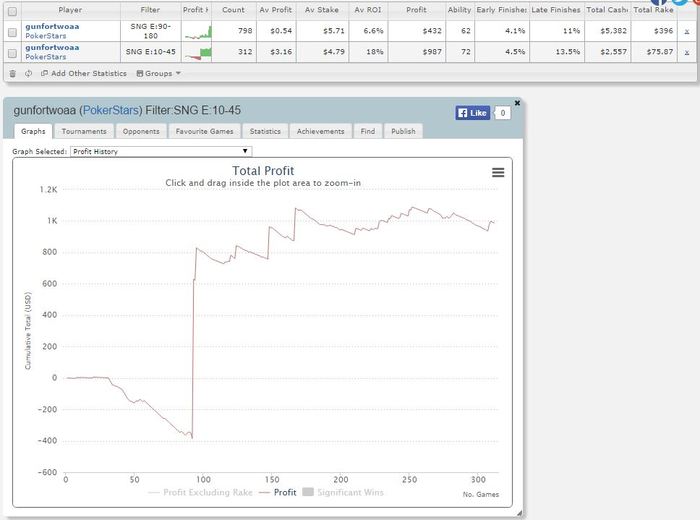Sort table by Ability column header
The image size is (700, 520).
tap(459, 10)
